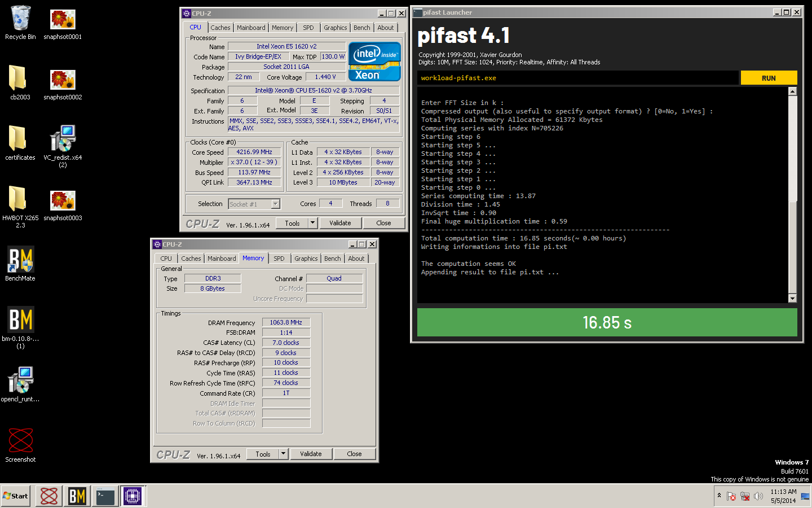Click the Show Desktop button at taskbar end
The image size is (812, 508).
coord(805,496)
